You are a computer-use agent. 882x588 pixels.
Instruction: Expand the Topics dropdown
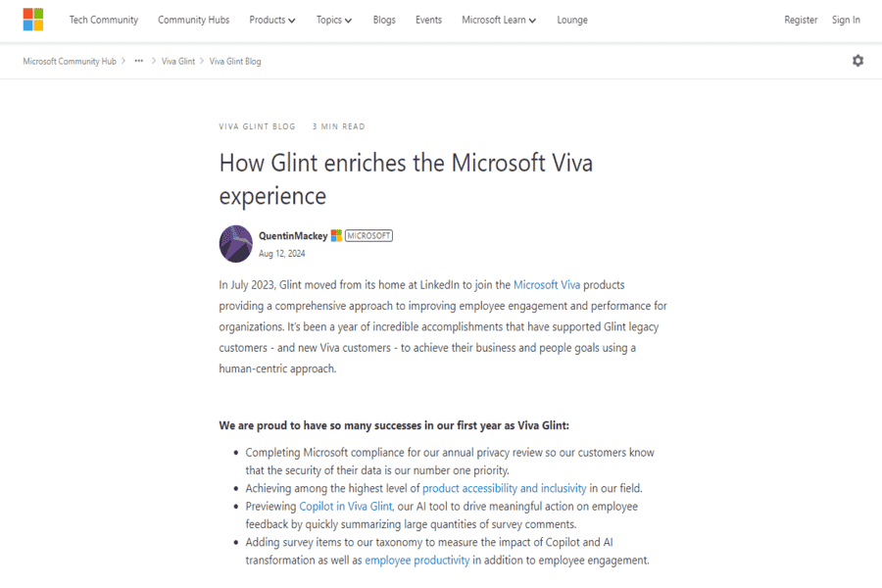334,20
